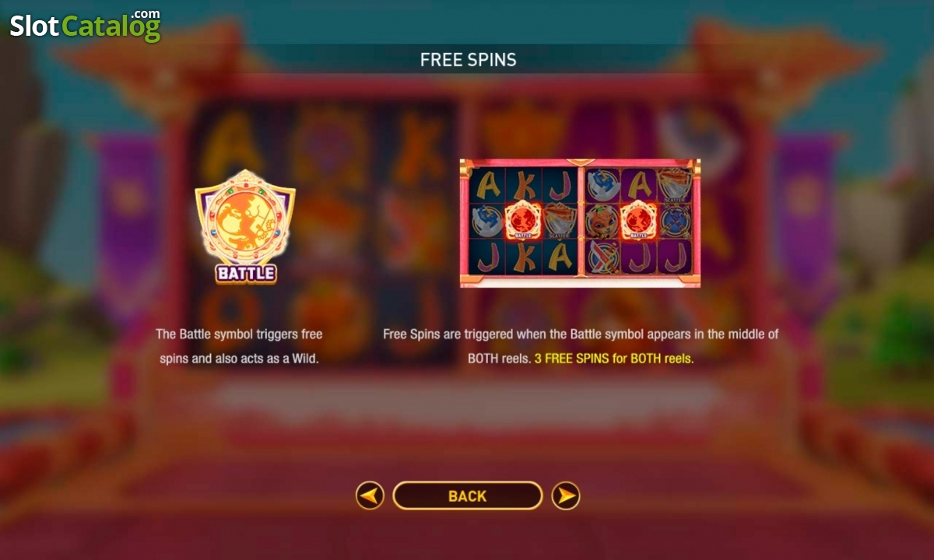
Task: Select the blue helmet symbol in the left reel
Action: click(x=487, y=222)
